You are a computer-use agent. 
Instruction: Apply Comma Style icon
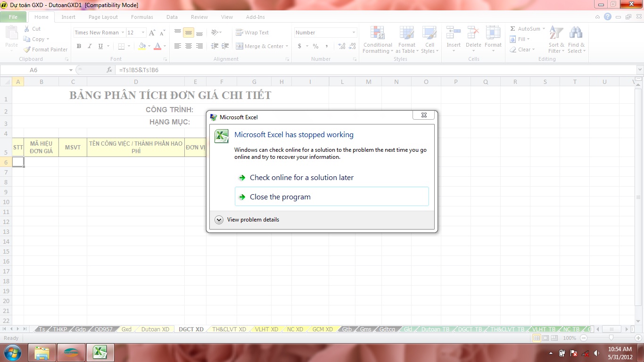coord(327,46)
